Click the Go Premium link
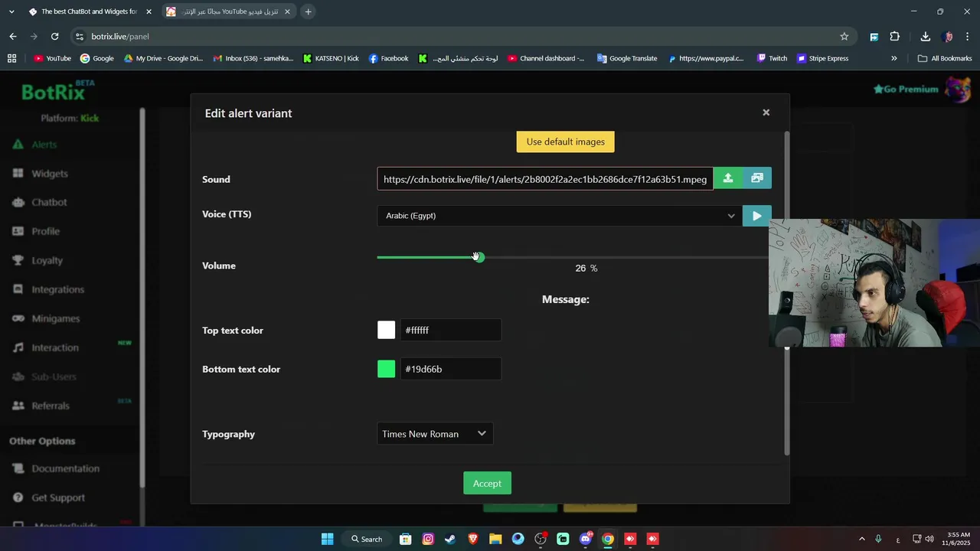980x551 pixels. [x=906, y=89]
